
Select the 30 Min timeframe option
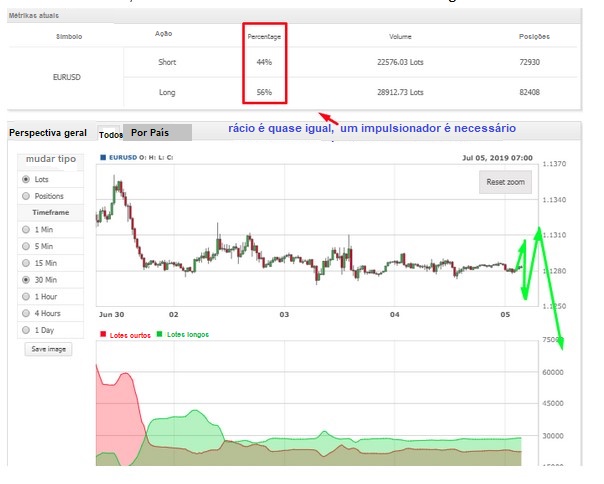tap(26, 281)
